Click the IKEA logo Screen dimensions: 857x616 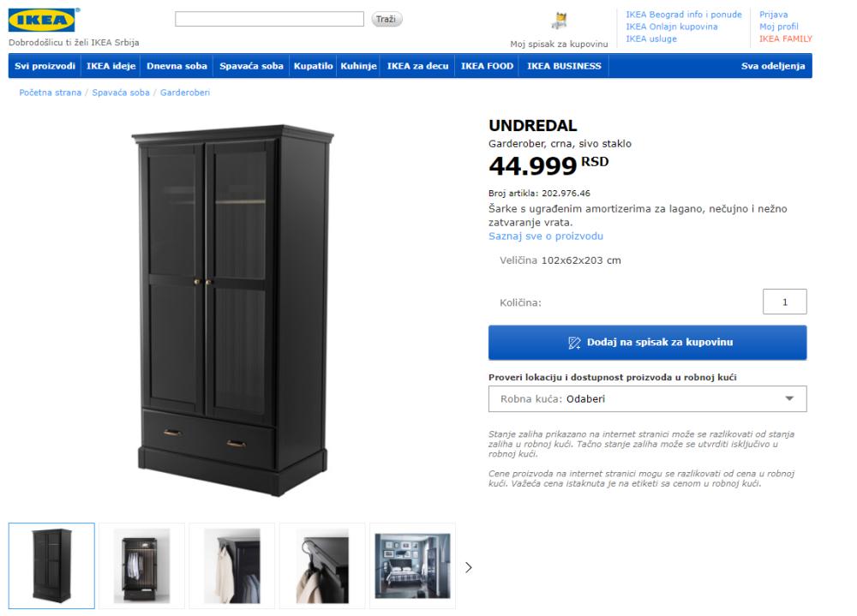click(42, 21)
